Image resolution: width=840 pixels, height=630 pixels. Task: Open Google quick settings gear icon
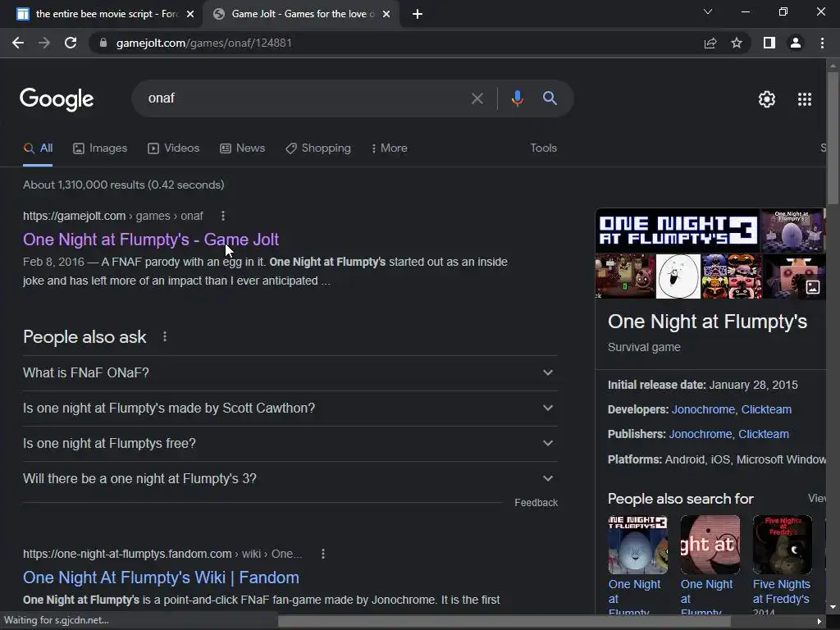767,99
